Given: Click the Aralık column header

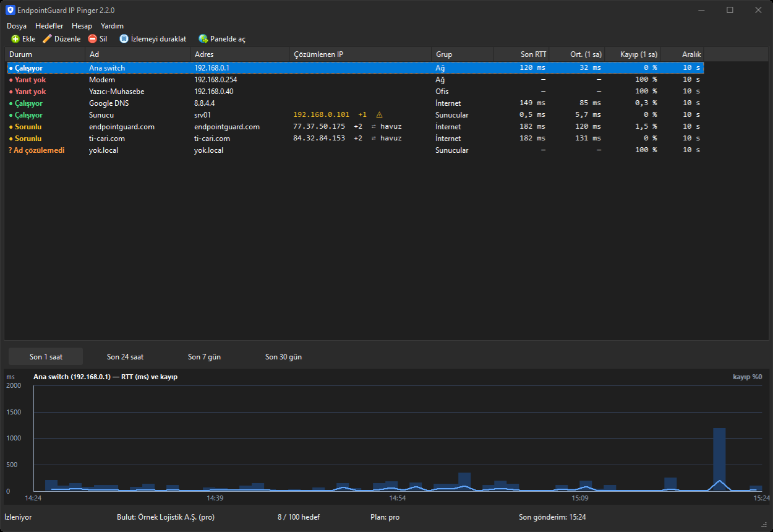Looking at the screenshot, I should (682, 54).
